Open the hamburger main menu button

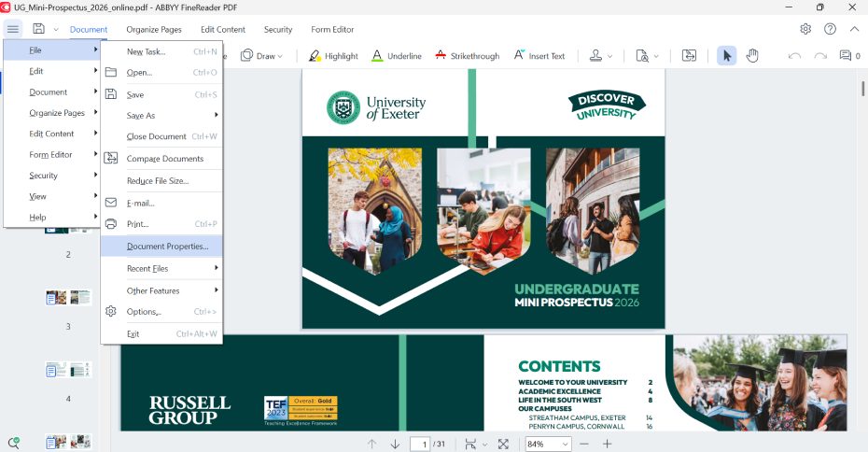pos(13,29)
